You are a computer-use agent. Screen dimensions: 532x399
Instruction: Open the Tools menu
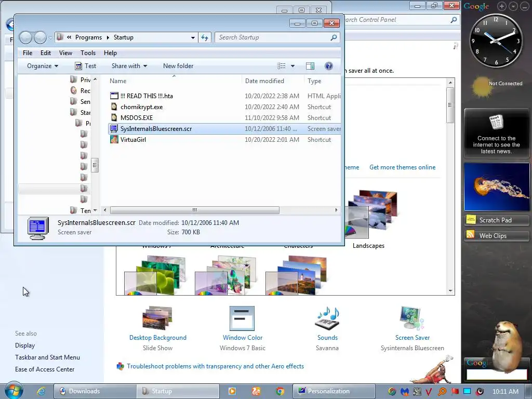pyautogui.click(x=88, y=52)
